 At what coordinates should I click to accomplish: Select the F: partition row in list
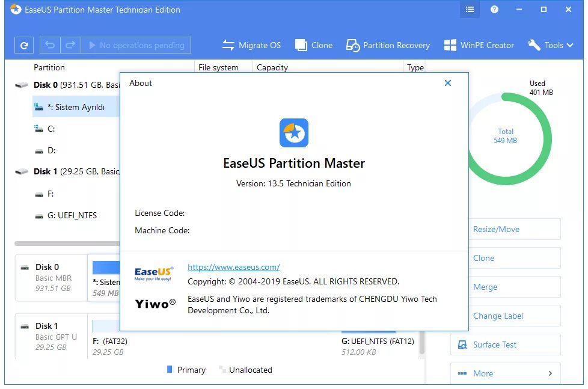pyautogui.click(x=76, y=194)
